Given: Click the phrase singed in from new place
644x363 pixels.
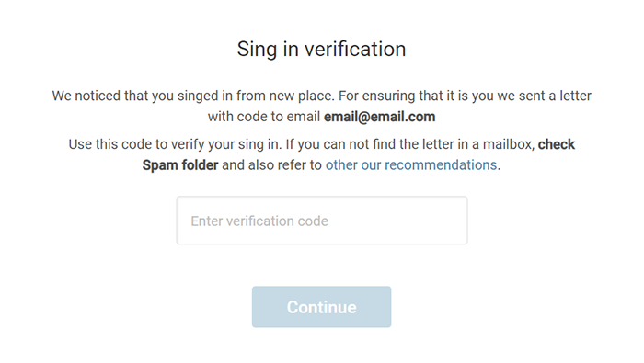Looking at the screenshot, I should click(257, 96).
